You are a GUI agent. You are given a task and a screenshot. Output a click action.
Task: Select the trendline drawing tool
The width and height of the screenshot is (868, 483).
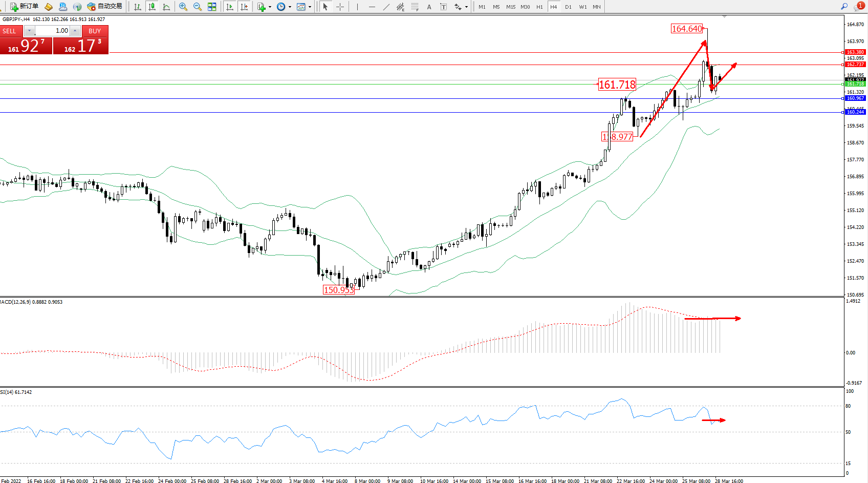point(386,7)
